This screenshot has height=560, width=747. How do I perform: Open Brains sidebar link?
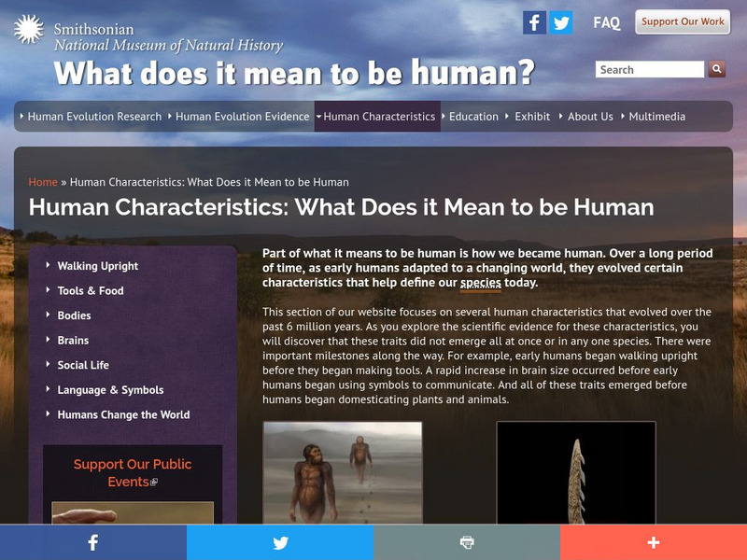pyautogui.click(x=73, y=340)
